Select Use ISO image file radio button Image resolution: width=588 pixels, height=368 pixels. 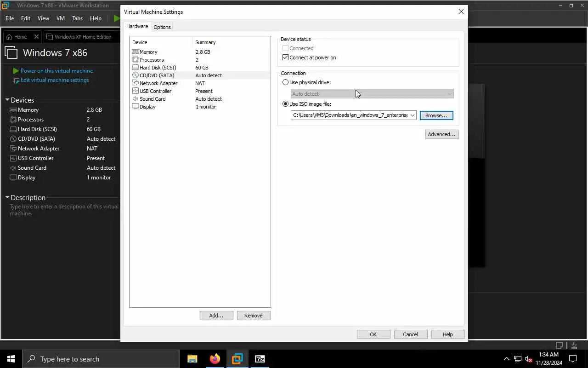point(286,104)
